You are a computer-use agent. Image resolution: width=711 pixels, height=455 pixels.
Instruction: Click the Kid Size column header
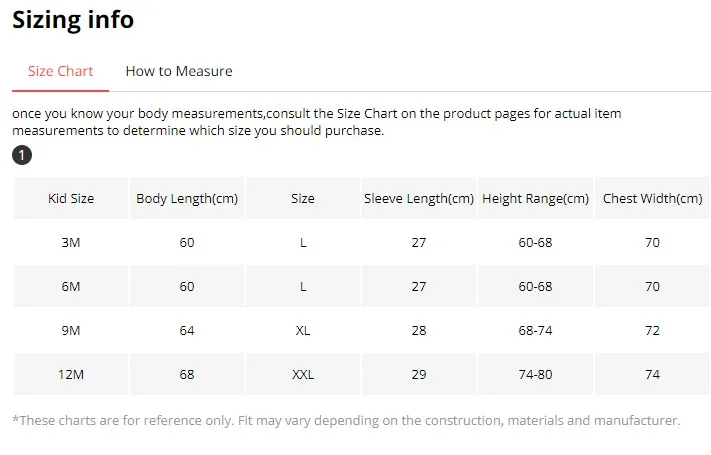click(71, 199)
